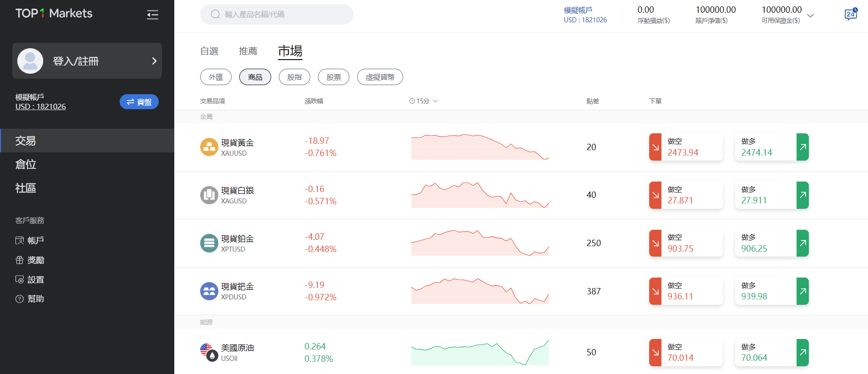
Task: Click the search magnifier icon
Action: (x=215, y=14)
